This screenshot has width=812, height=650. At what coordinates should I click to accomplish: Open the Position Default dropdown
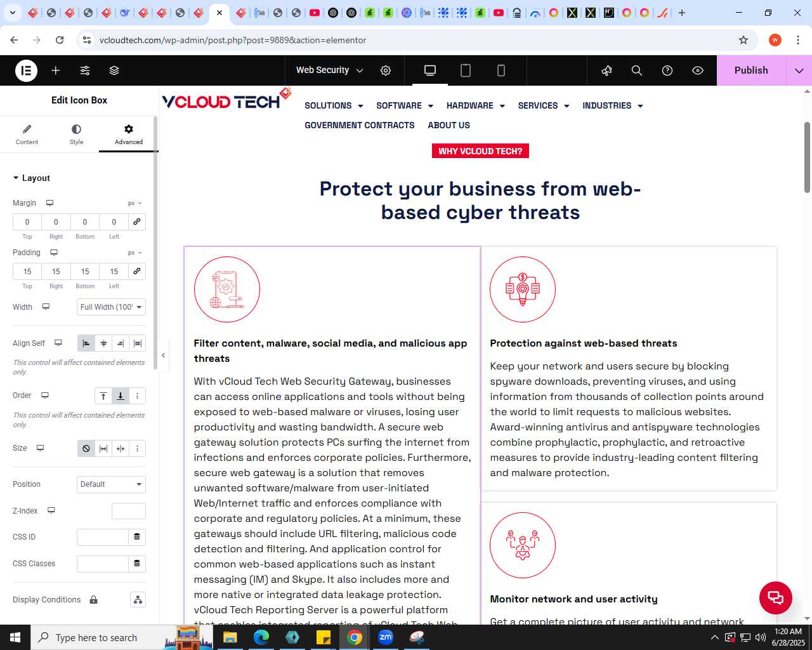(x=111, y=484)
